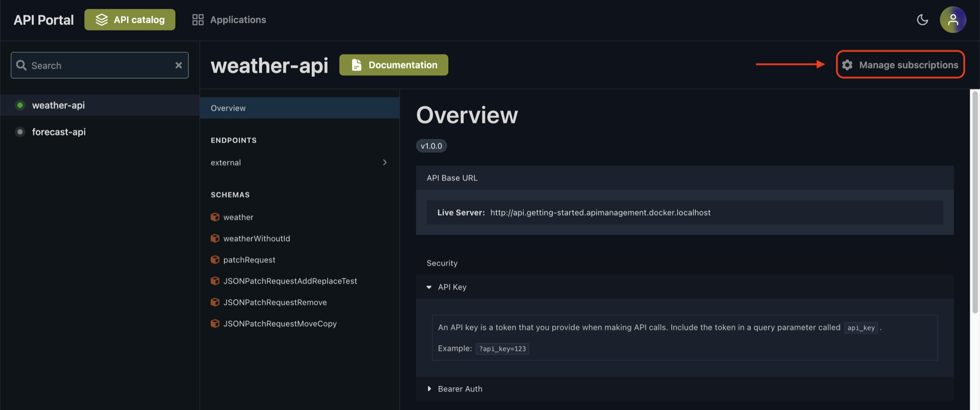Expand the external endpoints chevron

[x=385, y=163]
